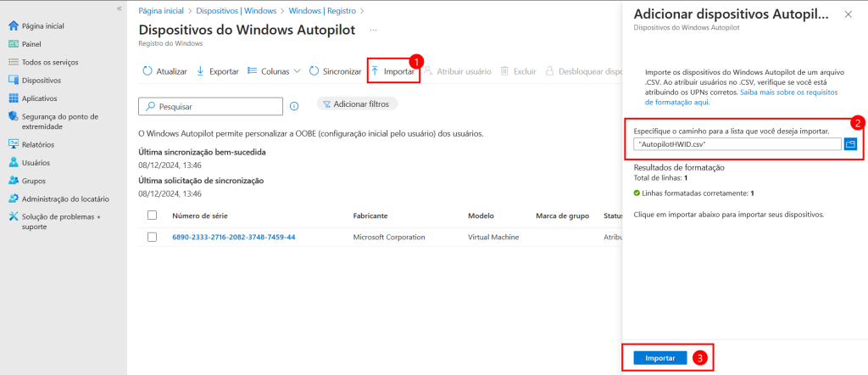Go to Dispositivos | Windows breadcrumb
Viewport: 868px width, 375px height.
236,10
